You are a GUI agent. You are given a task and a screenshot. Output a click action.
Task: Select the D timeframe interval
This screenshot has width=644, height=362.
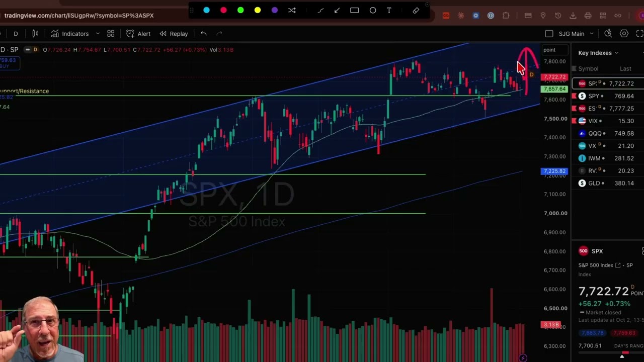[16, 34]
